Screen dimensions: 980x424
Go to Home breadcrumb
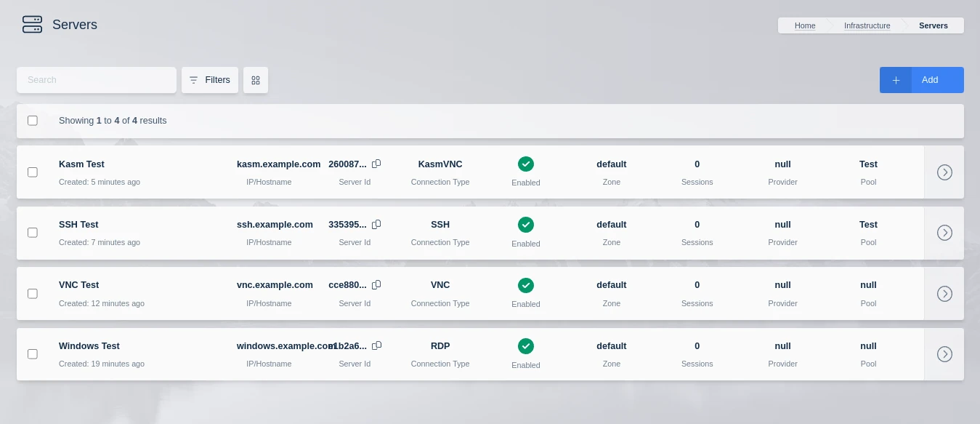pyautogui.click(x=805, y=25)
